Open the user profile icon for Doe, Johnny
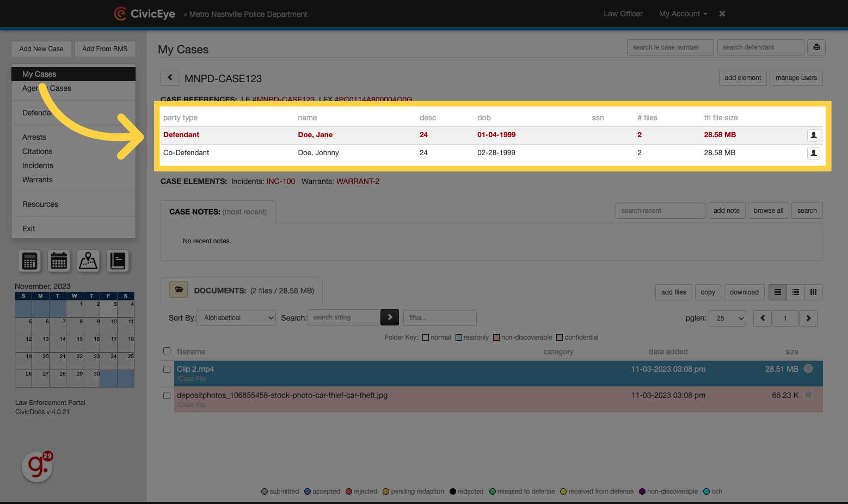Viewport: 848px width, 504px height. 813,153
